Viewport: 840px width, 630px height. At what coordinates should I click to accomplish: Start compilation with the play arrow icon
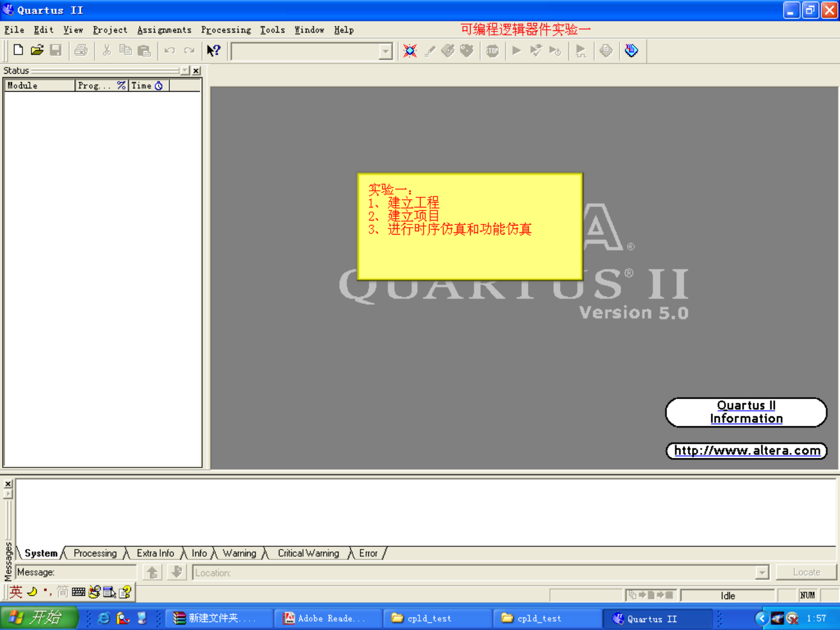point(517,51)
